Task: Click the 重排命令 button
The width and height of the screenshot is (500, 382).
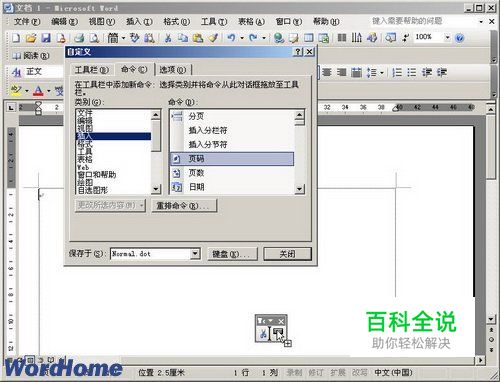Action: 184,206
